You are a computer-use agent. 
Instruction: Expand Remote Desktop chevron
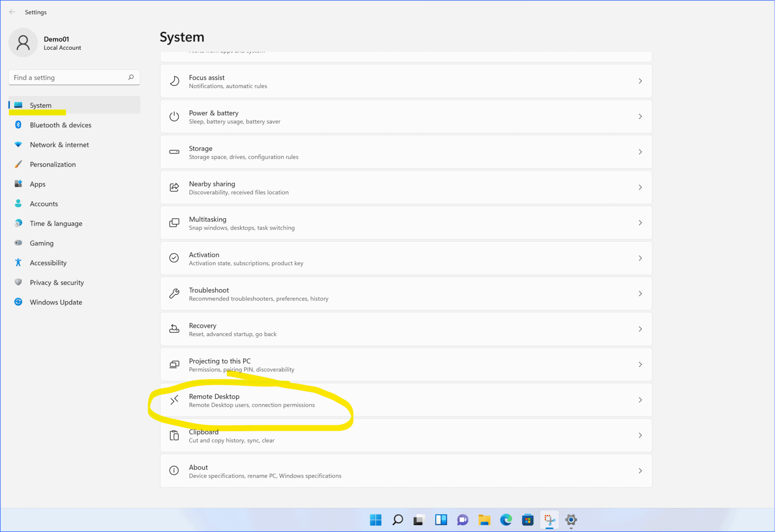click(640, 400)
